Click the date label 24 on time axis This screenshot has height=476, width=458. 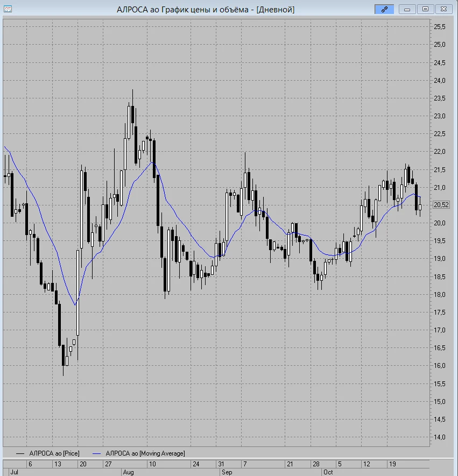point(196,464)
